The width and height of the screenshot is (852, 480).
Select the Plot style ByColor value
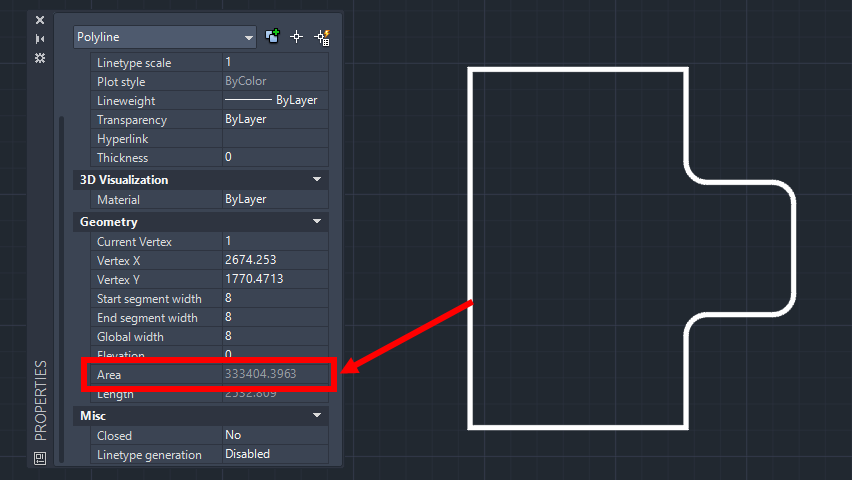tap(275, 81)
